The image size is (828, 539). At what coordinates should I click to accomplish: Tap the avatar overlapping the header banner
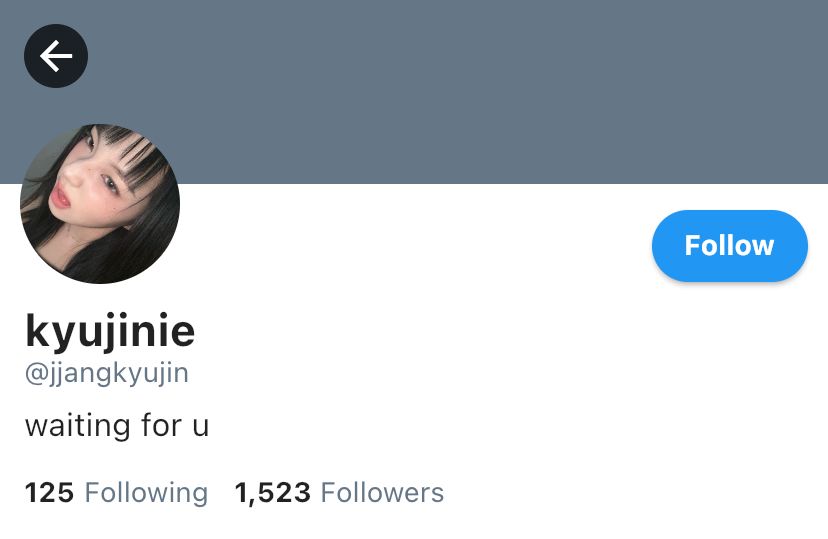pos(100,204)
